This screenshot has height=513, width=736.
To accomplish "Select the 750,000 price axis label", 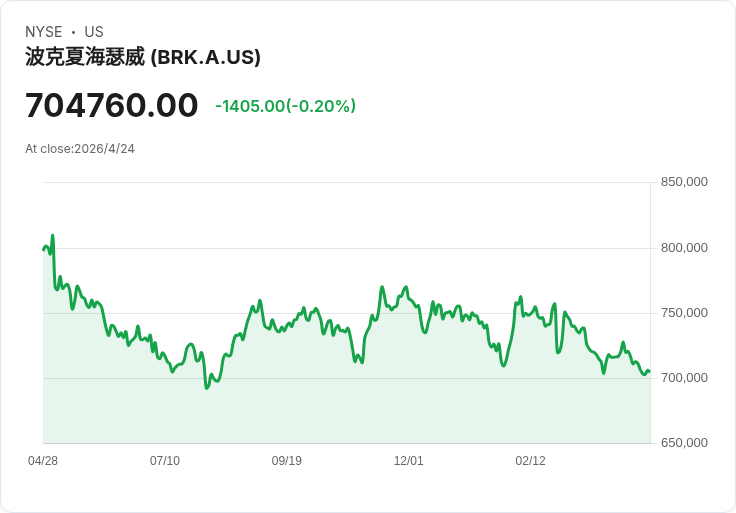I will [684, 313].
